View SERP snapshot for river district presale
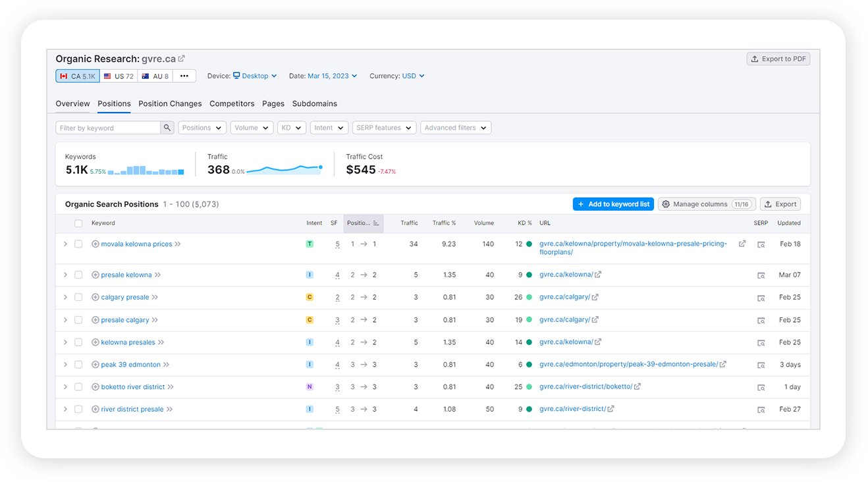Screen dimensions: 868x482 (x=761, y=410)
